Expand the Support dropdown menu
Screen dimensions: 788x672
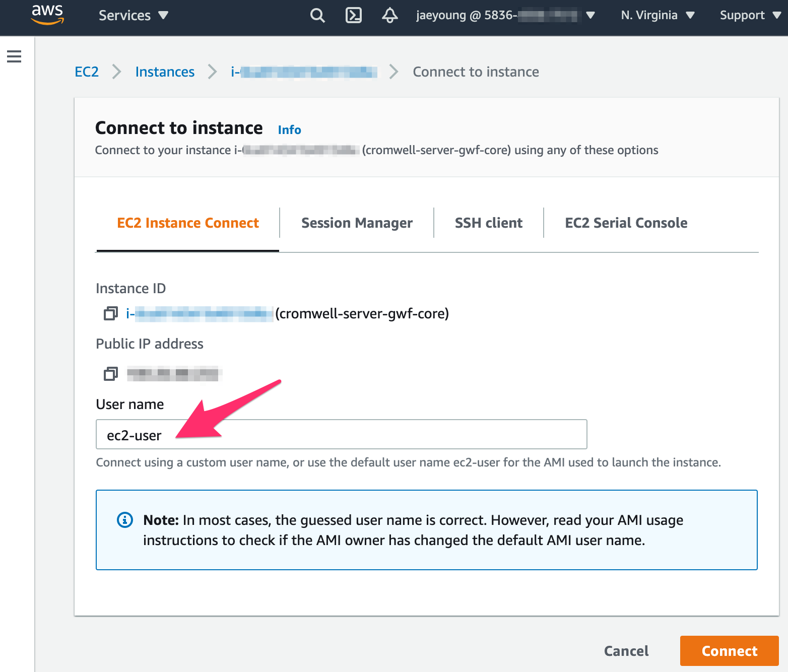pos(750,16)
